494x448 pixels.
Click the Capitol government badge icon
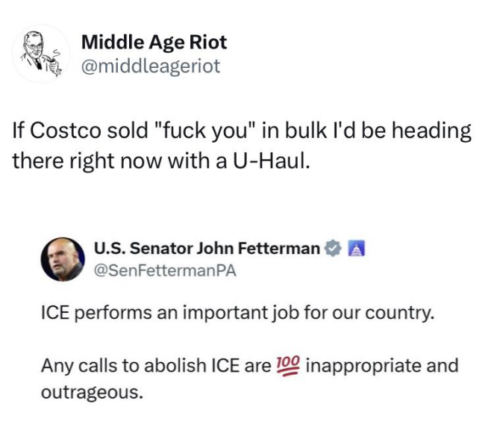[x=354, y=249]
